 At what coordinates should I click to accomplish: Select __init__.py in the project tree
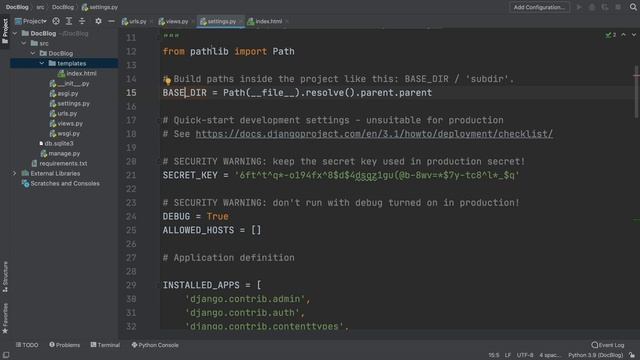tap(69, 83)
